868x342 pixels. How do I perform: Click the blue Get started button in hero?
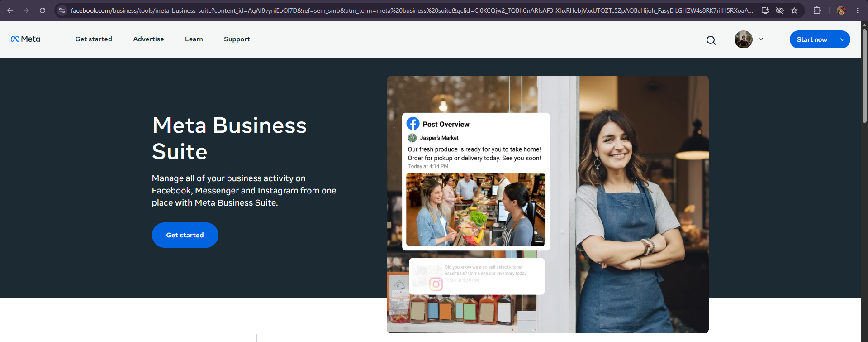pos(185,235)
